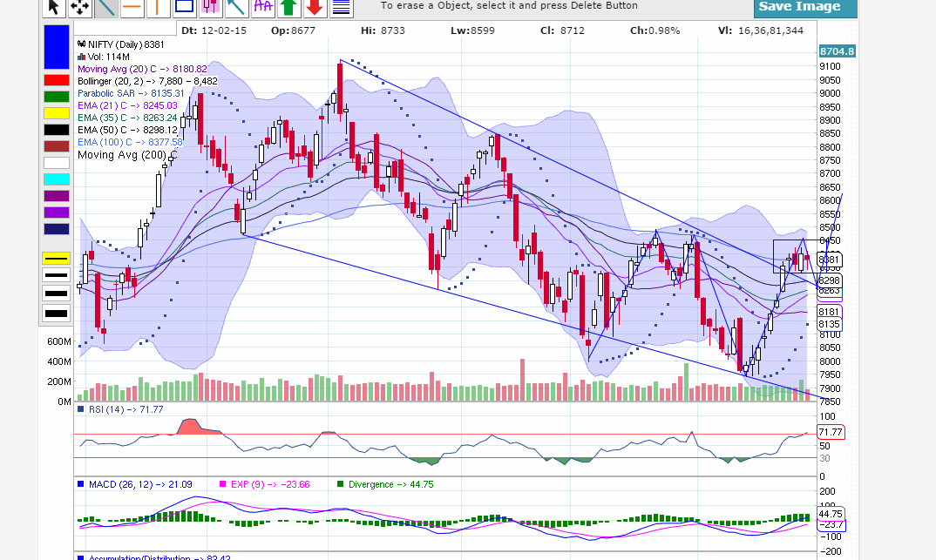This screenshot has width=936, height=560.
Task: Choose the navy blue color swatch
Action: click(x=57, y=229)
